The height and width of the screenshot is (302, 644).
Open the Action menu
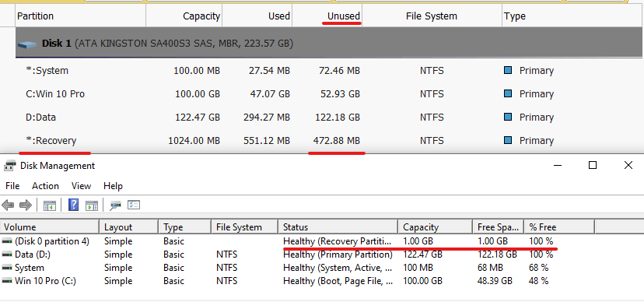coord(45,186)
